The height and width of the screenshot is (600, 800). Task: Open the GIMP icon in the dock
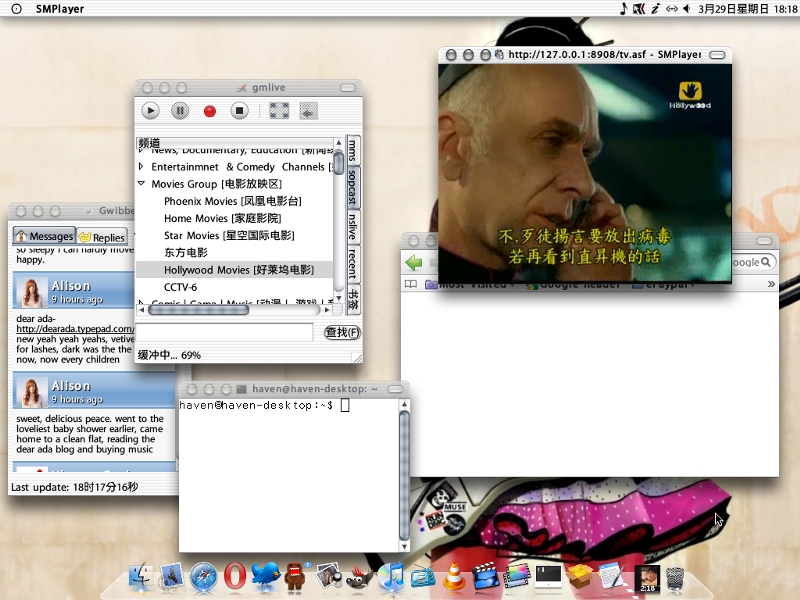coord(360,577)
